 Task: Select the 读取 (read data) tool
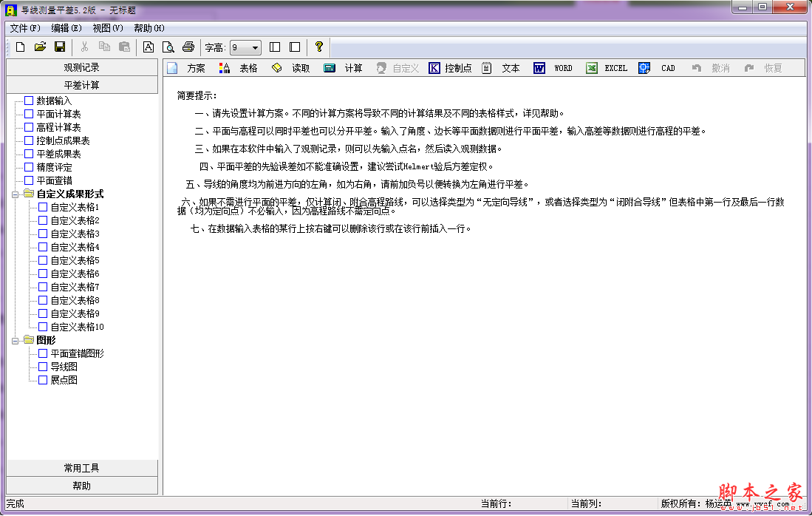287,67
